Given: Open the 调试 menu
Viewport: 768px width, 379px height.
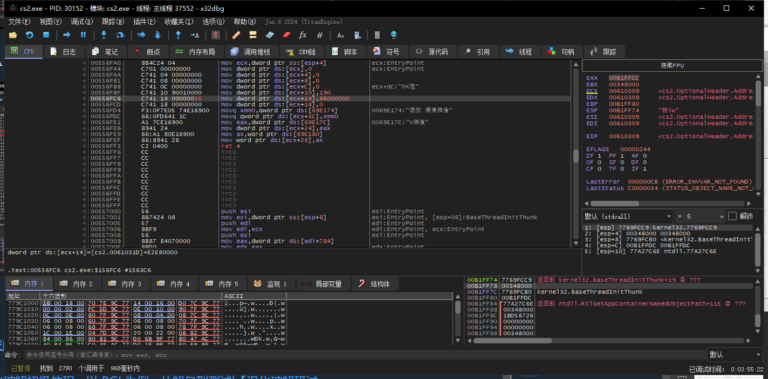Looking at the screenshot, I should (x=81, y=22).
